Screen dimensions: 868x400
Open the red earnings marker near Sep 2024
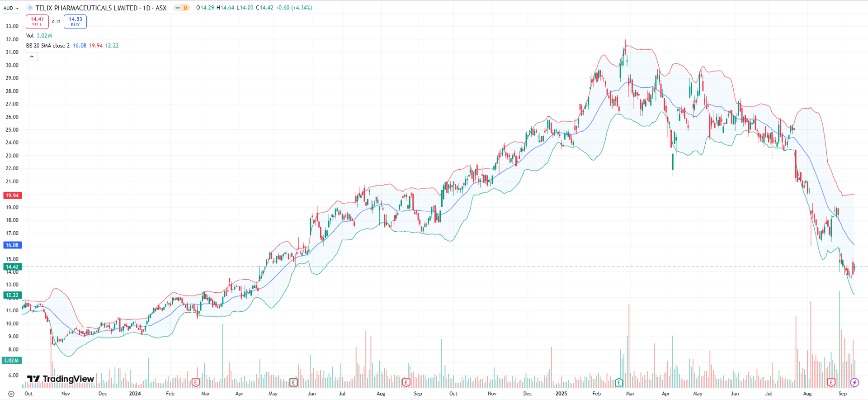tap(406, 382)
